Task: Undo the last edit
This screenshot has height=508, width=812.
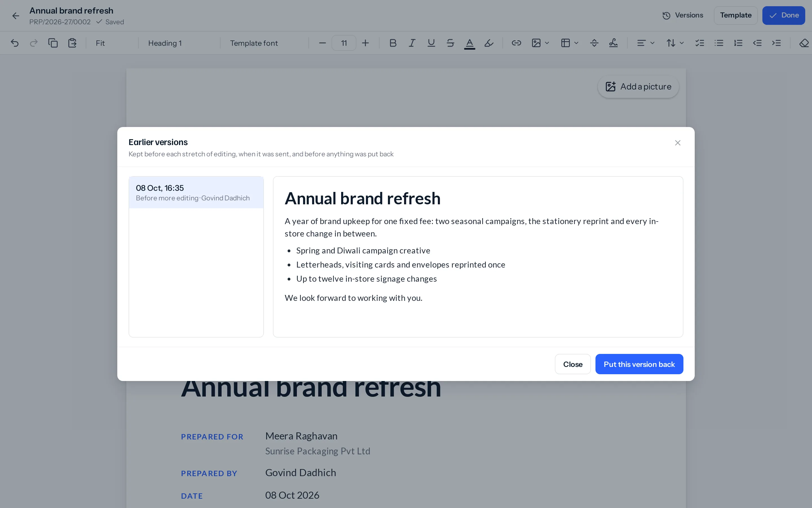Action: 14,43
